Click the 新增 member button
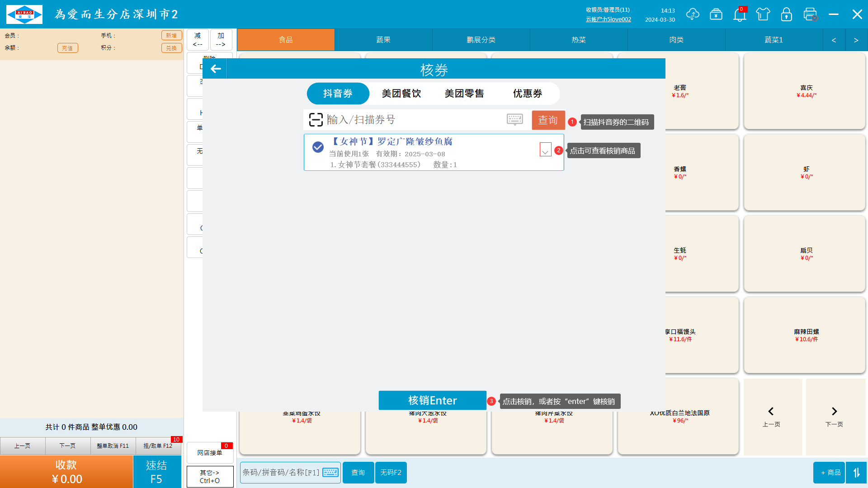 (x=171, y=35)
